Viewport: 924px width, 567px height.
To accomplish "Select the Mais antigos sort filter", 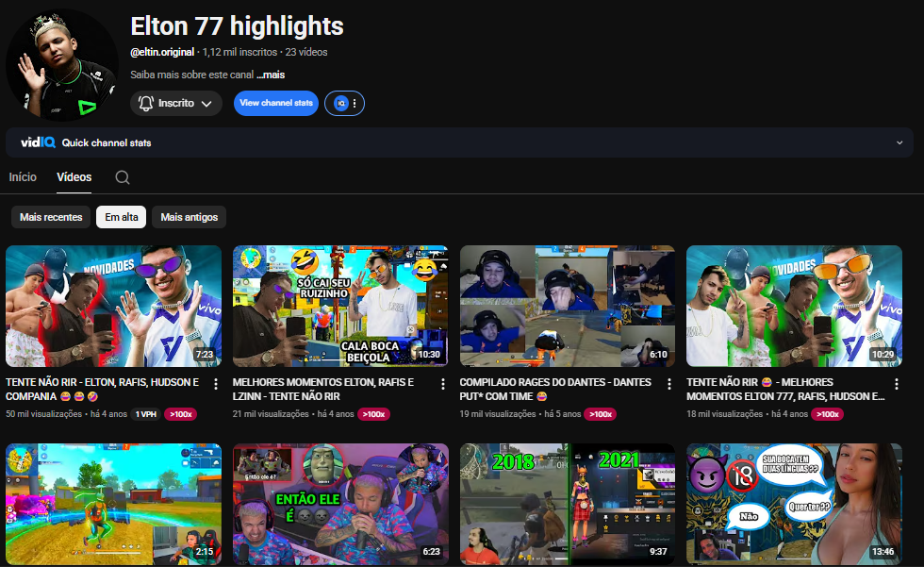I will 189,217.
